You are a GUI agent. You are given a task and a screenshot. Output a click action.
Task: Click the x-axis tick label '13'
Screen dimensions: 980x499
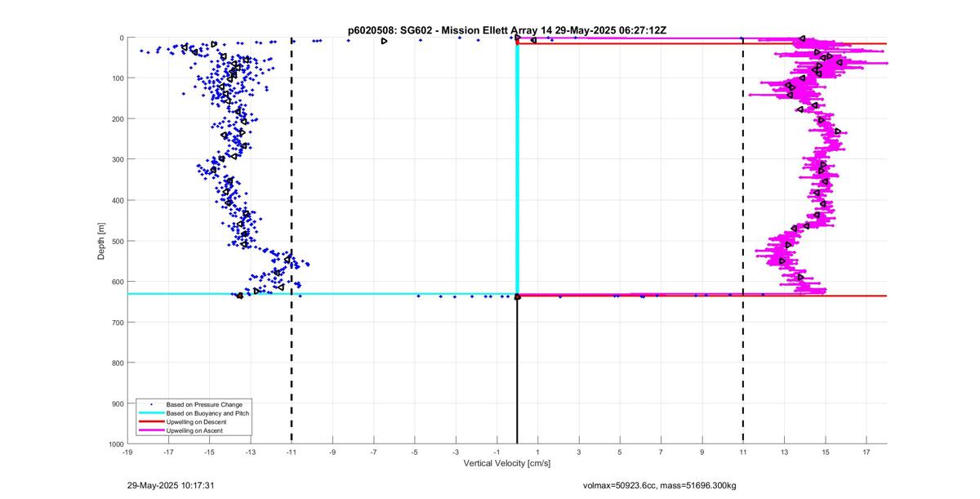784,452
